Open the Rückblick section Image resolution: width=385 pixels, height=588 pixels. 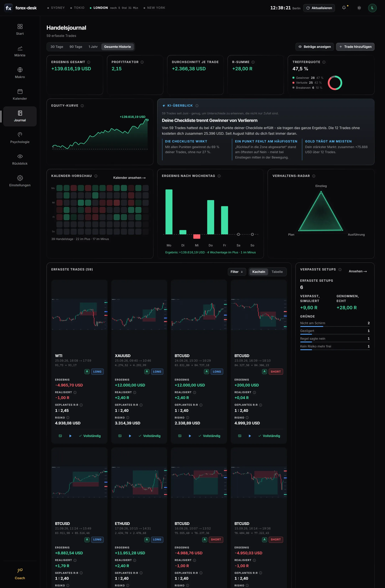pos(20,160)
